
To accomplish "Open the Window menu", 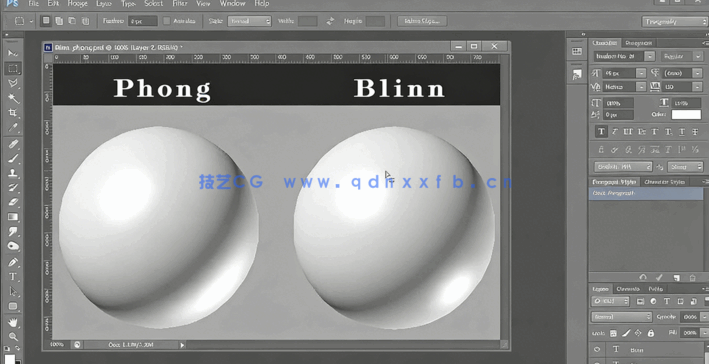I will pyautogui.click(x=232, y=4).
